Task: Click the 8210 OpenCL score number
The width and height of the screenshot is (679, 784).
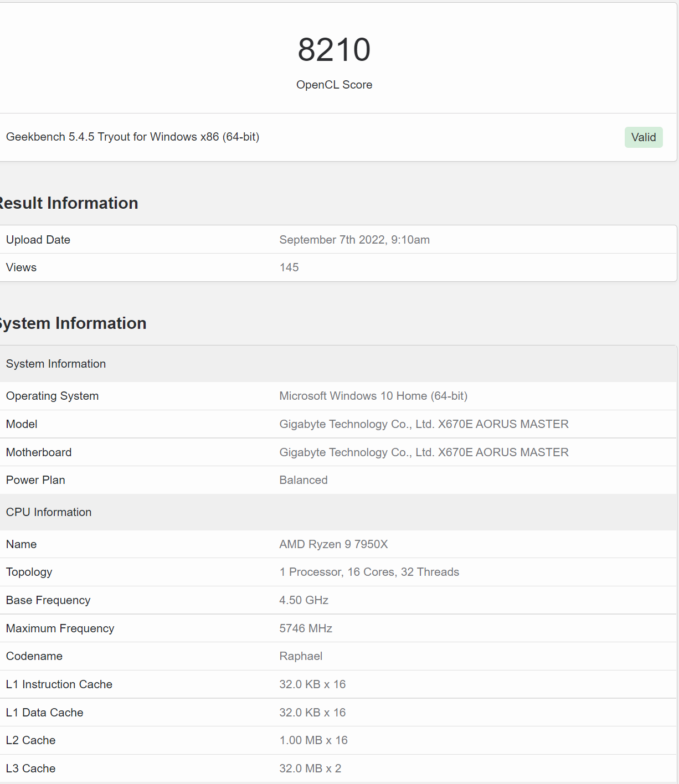Action: click(334, 50)
